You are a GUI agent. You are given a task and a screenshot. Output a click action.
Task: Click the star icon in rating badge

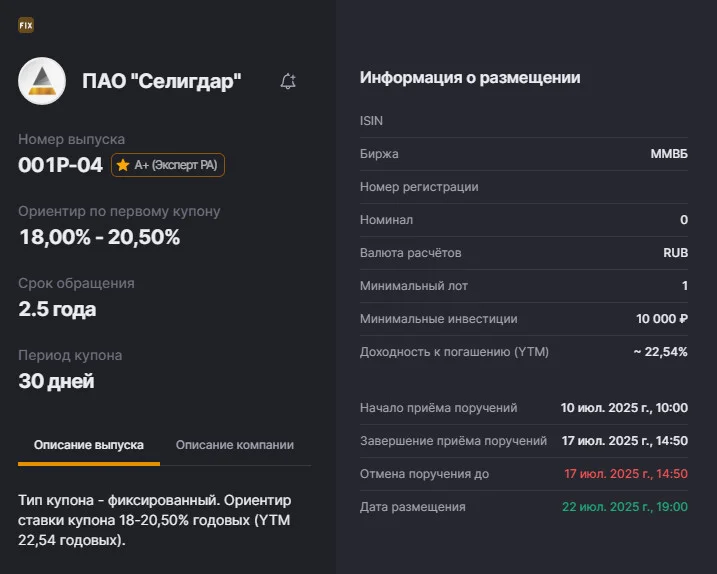click(x=123, y=165)
